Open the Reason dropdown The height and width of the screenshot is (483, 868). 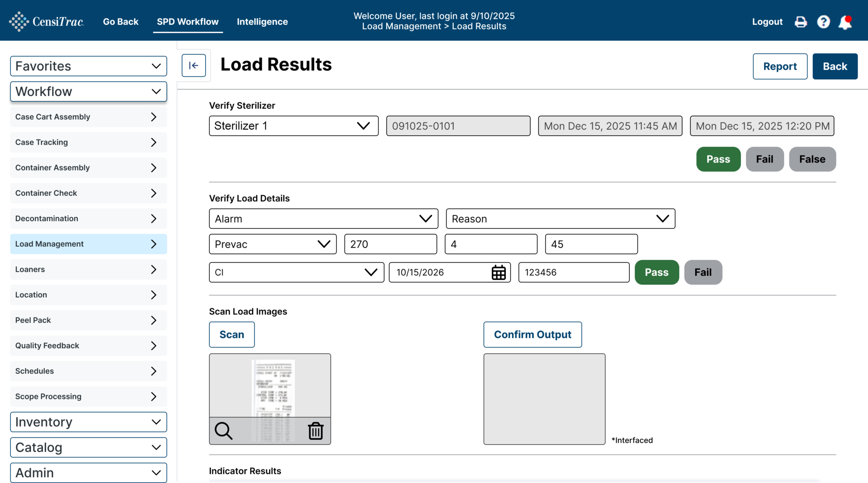561,218
